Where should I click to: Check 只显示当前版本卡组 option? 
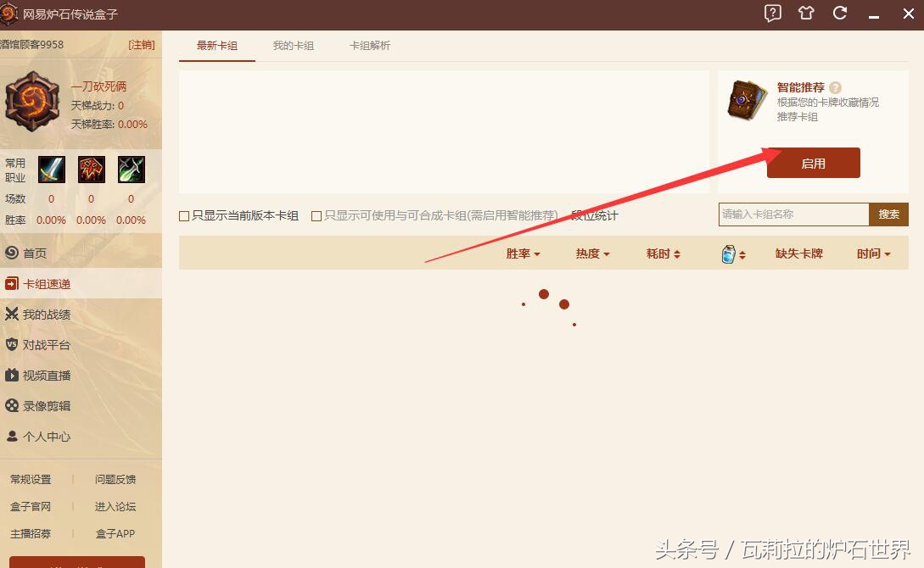tap(183, 215)
